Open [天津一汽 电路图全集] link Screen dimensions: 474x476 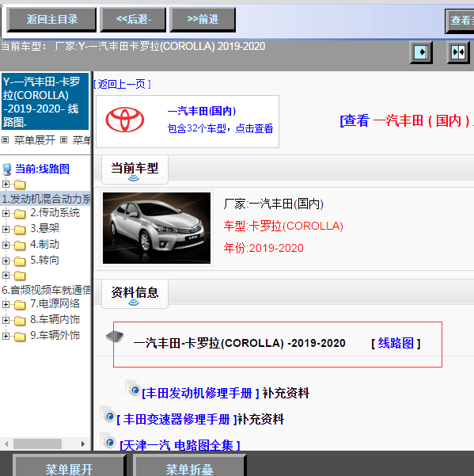click(x=180, y=445)
